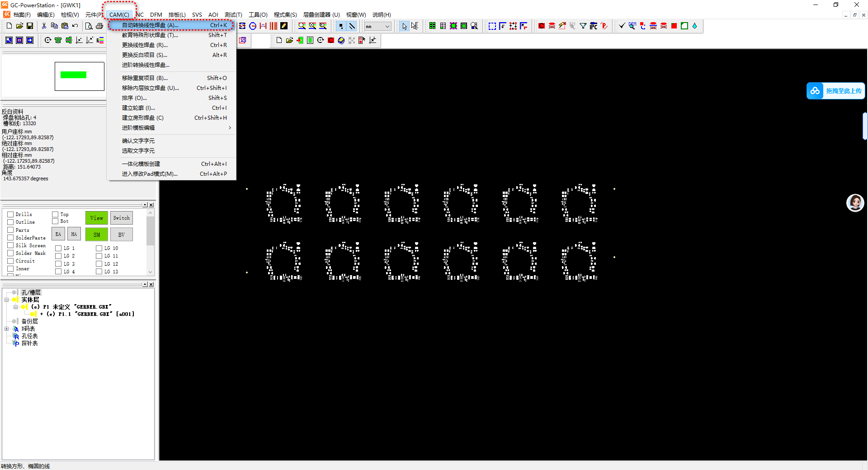
Task: Enable the Solder Mask checkbox
Action: click(10, 253)
